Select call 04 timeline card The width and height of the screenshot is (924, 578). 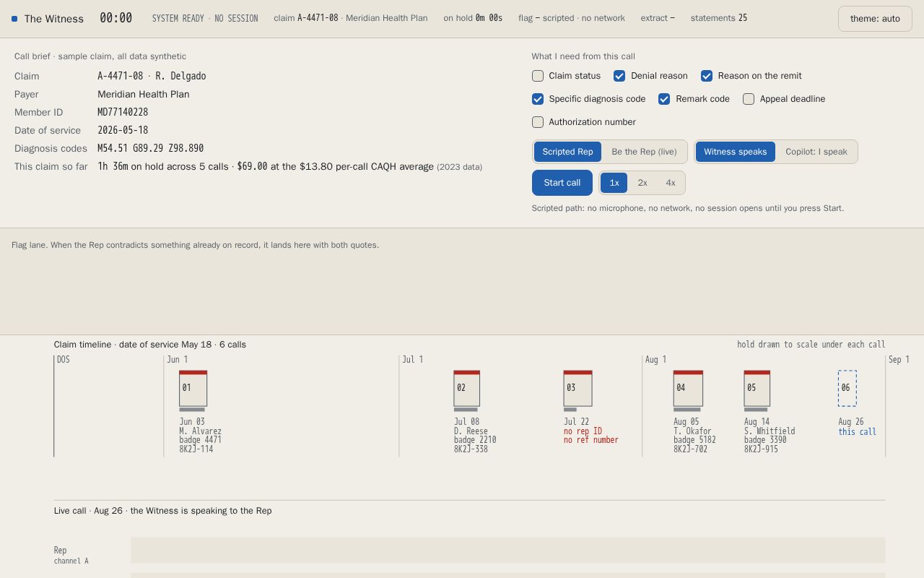(688, 389)
